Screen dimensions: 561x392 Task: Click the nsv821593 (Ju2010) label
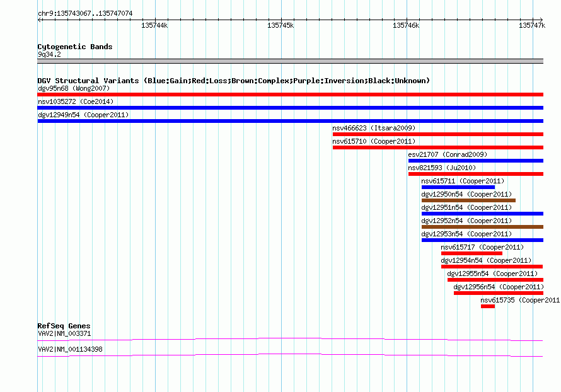(x=442, y=168)
